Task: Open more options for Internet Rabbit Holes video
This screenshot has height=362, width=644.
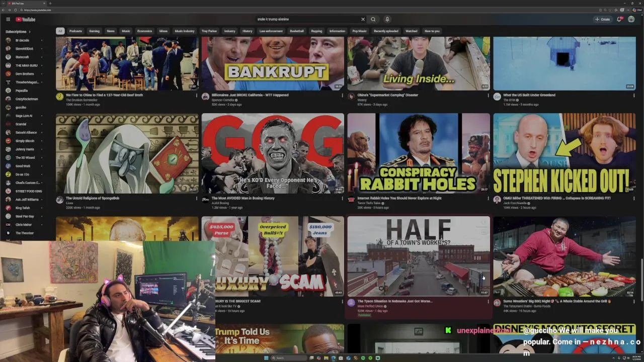Action: (488, 198)
